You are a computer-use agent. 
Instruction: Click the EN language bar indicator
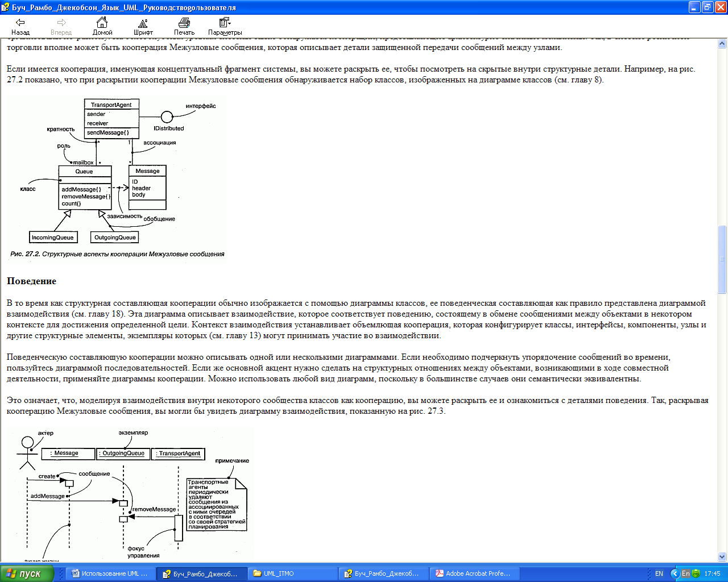pyautogui.click(x=659, y=573)
